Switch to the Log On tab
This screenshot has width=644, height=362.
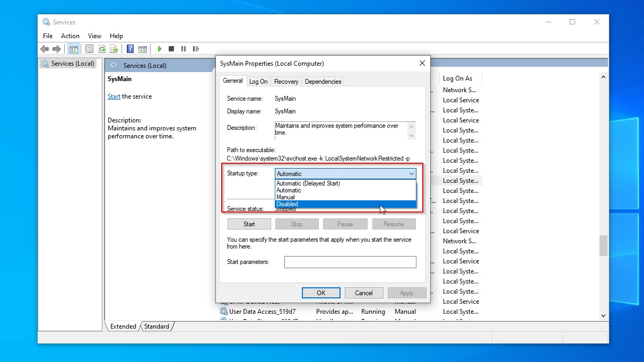pyautogui.click(x=258, y=82)
